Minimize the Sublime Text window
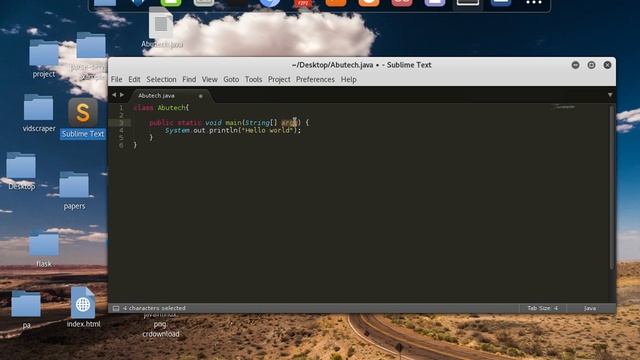The height and width of the screenshot is (360, 640). tap(575, 65)
